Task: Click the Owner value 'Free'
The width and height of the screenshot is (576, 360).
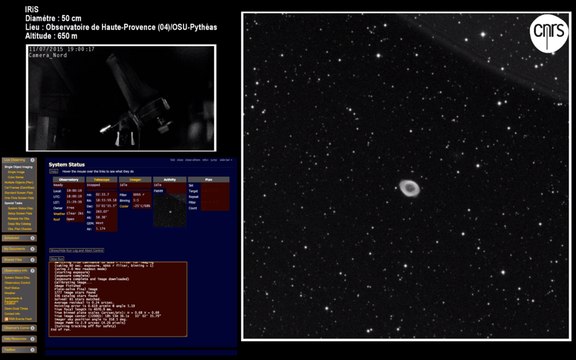Action: click(x=71, y=208)
